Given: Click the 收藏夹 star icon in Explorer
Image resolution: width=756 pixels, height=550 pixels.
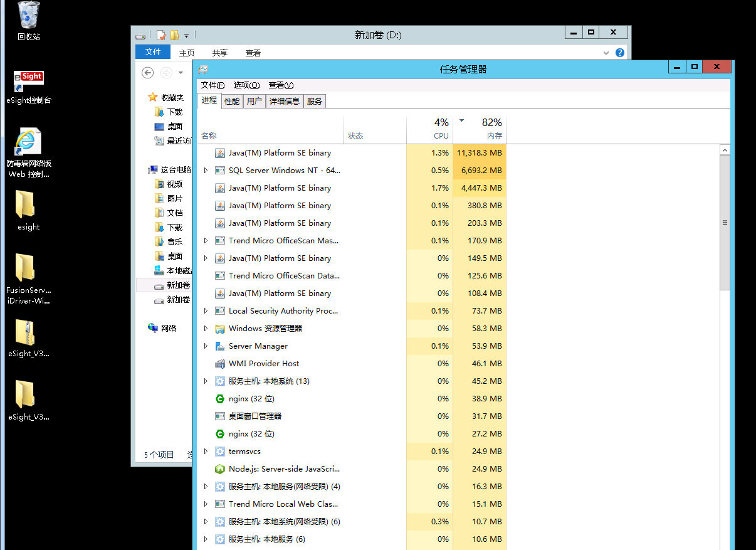Looking at the screenshot, I should point(152,97).
